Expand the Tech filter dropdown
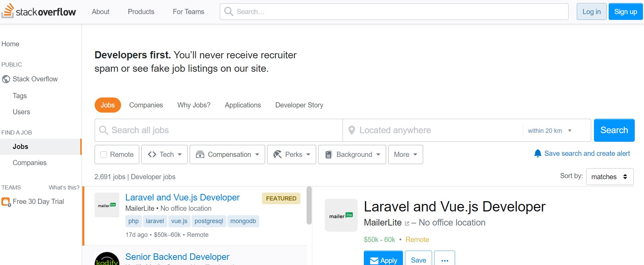Image resolution: width=644 pixels, height=265 pixels. click(x=164, y=154)
